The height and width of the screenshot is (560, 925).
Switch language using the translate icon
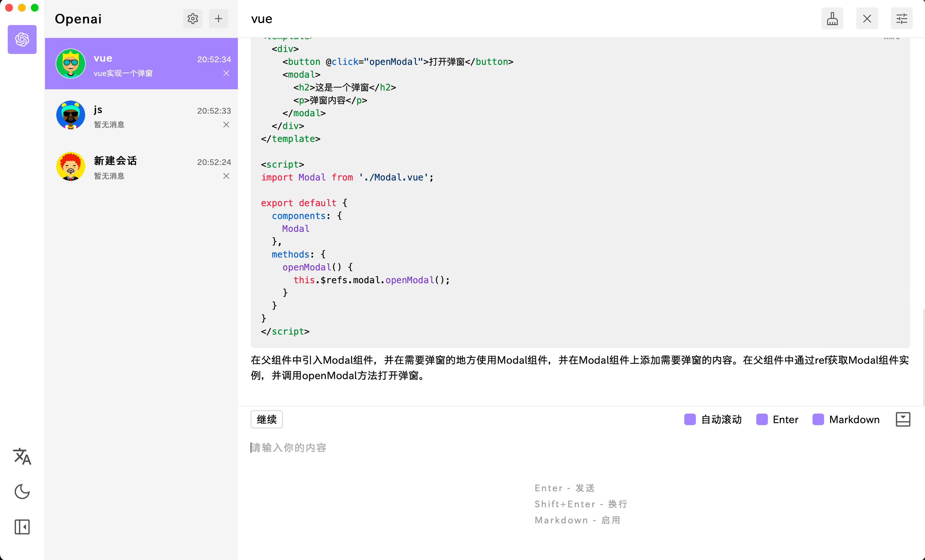(22, 456)
